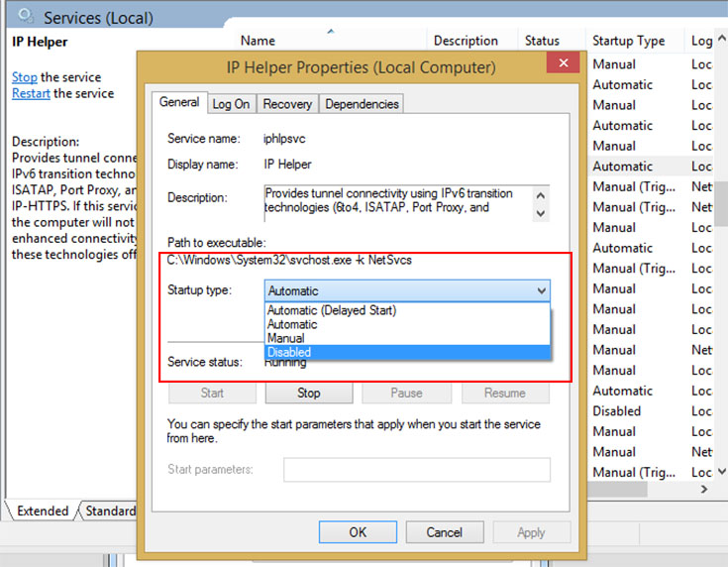The image size is (728, 567).
Task: Switch to the Recovery tab
Action: pos(287,104)
